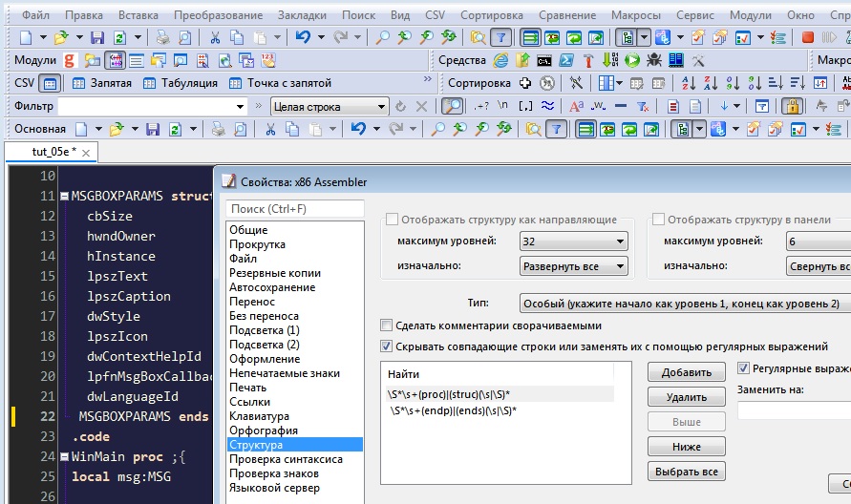Screen dimensions: 851x504
Task: Launch the command prompt tool icon
Action: pyautogui.click(x=544, y=60)
